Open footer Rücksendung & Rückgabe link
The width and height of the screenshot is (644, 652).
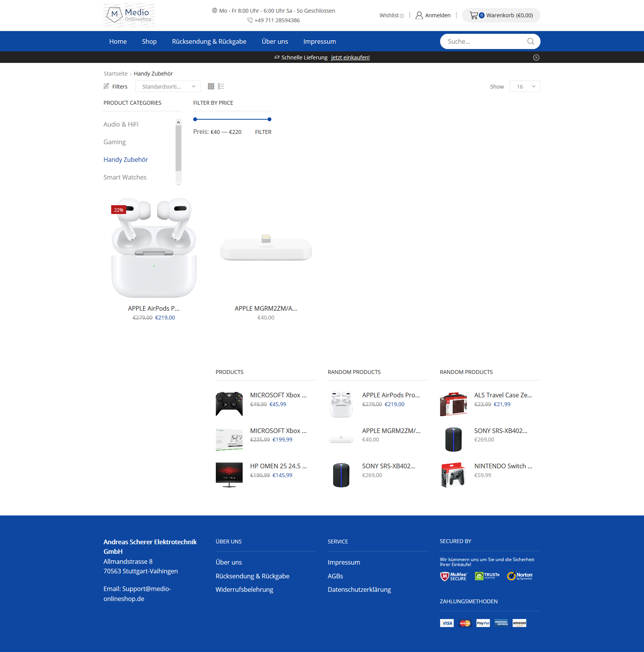253,576
